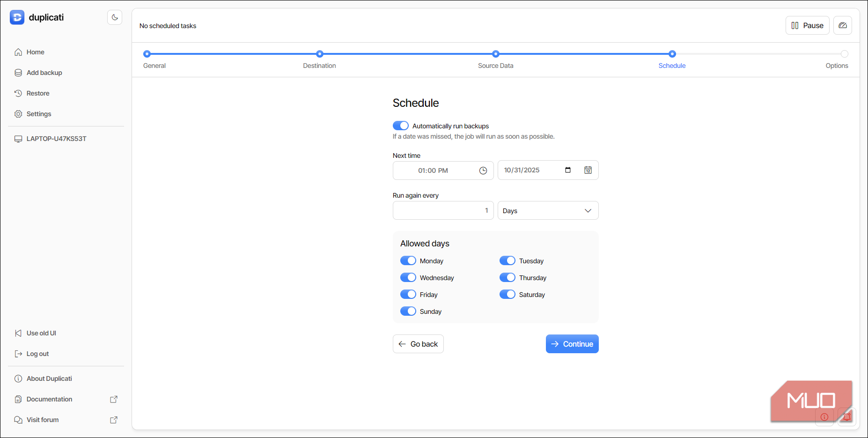868x438 pixels.
Task: Open Visit forum external link icon
Action: 114,420
